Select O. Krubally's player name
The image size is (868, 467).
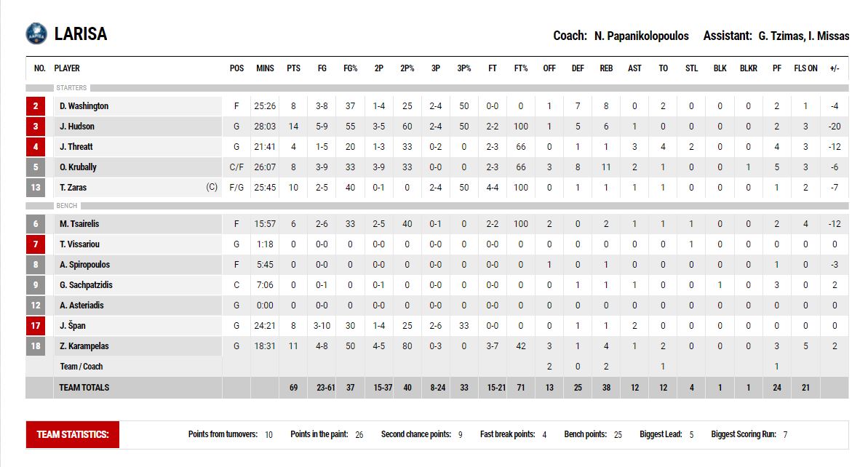pos(78,167)
